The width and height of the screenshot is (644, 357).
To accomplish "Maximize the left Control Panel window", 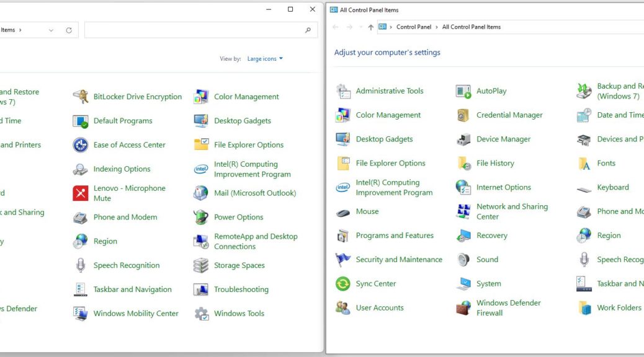I will (x=290, y=9).
